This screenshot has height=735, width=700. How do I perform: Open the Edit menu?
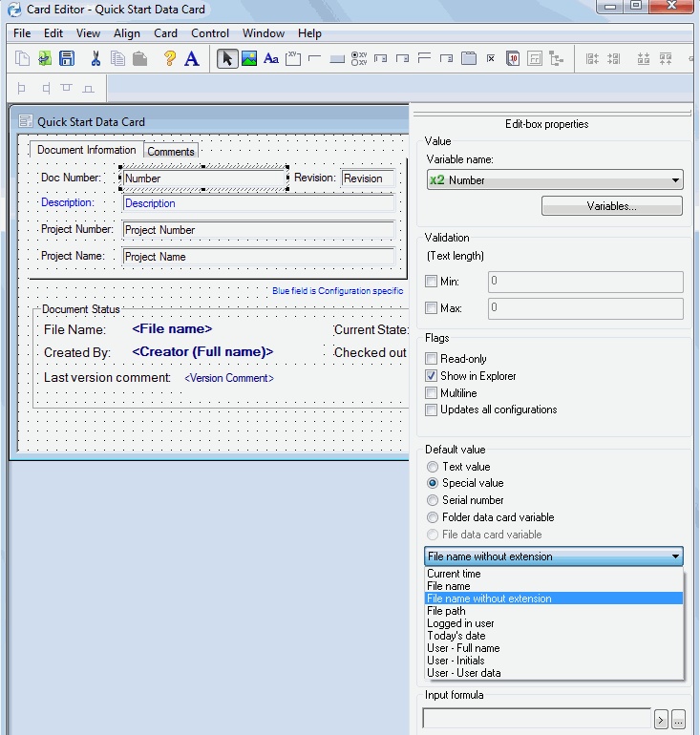click(x=53, y=33)
